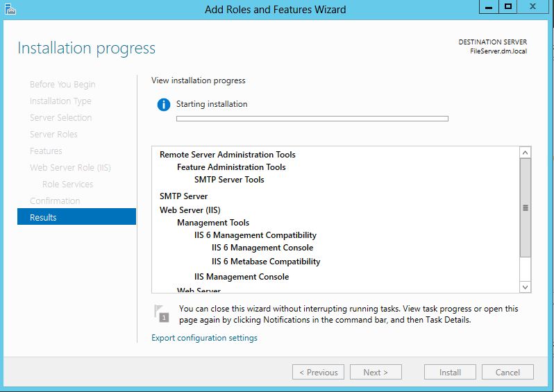Image resolution: width=554 pixels, height=392 pixels.
Task: Click the notifications flag icon
Action: point(162,313)
